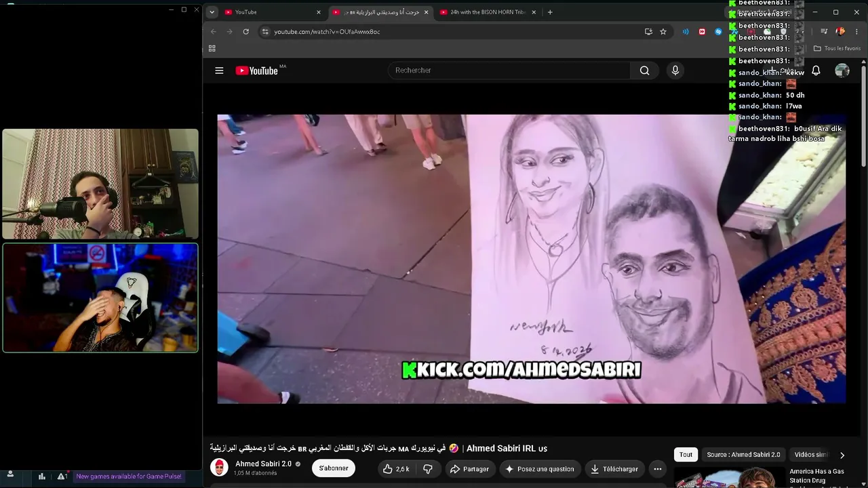Click the address bar URL field

click(x=454, y=31)
